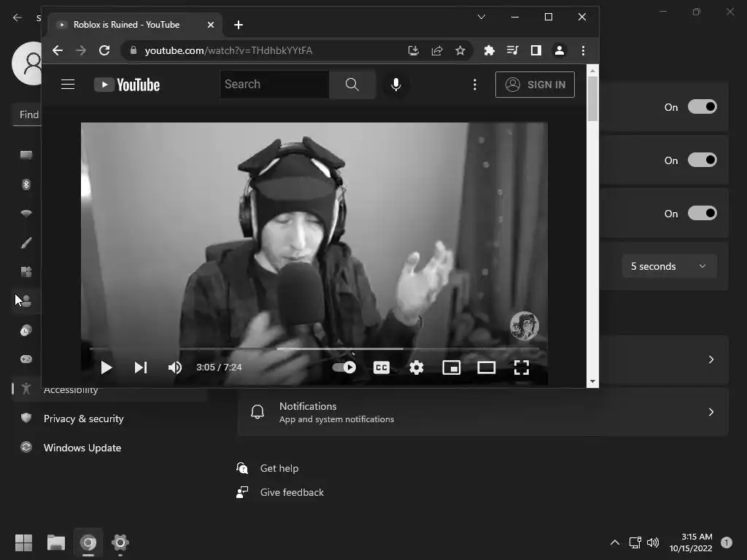The width and height of the screenshot is (747, 560).
Task: Open Apps sidebar icon in Settings
Action: 26,272
